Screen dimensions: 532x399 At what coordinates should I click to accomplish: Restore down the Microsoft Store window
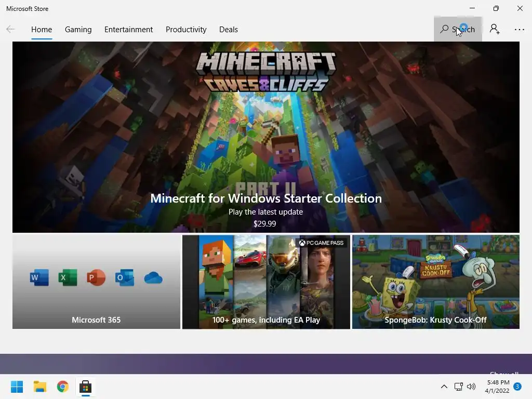coord(496,8)
